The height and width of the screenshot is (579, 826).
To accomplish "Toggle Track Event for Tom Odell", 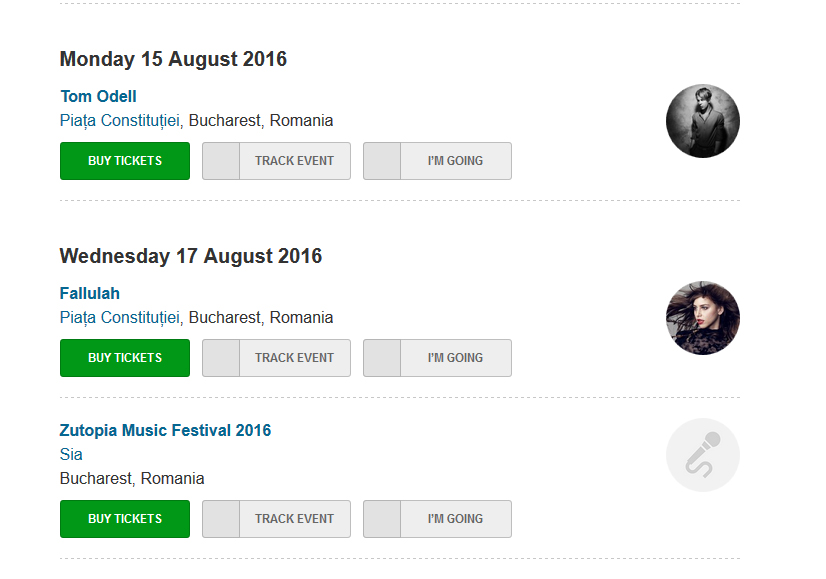I will (276, 161).
